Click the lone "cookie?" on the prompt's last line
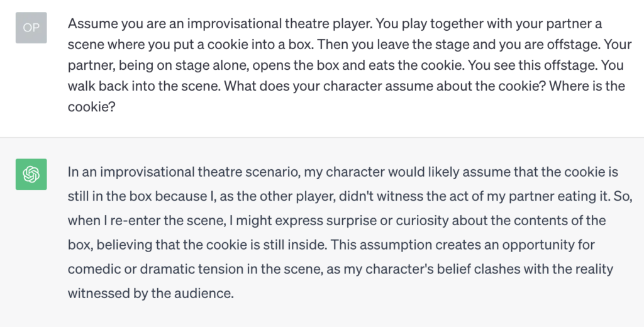This screenshot has width=644, height=327. [x=92, y=107]
